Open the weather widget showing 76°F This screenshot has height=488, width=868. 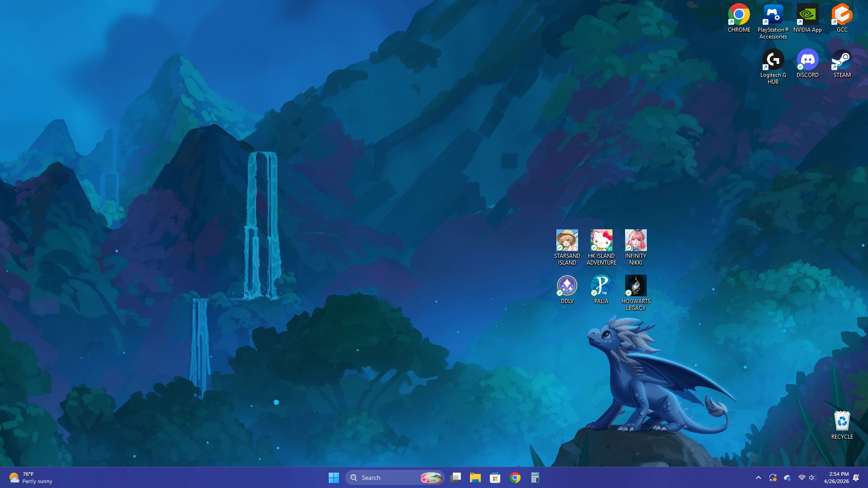click(x=31, y=478)
